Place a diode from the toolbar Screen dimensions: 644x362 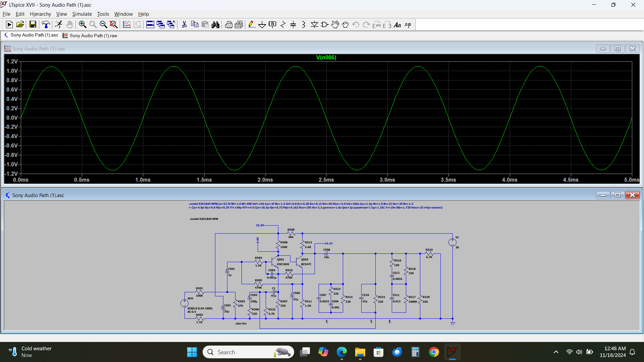(314, 24)
